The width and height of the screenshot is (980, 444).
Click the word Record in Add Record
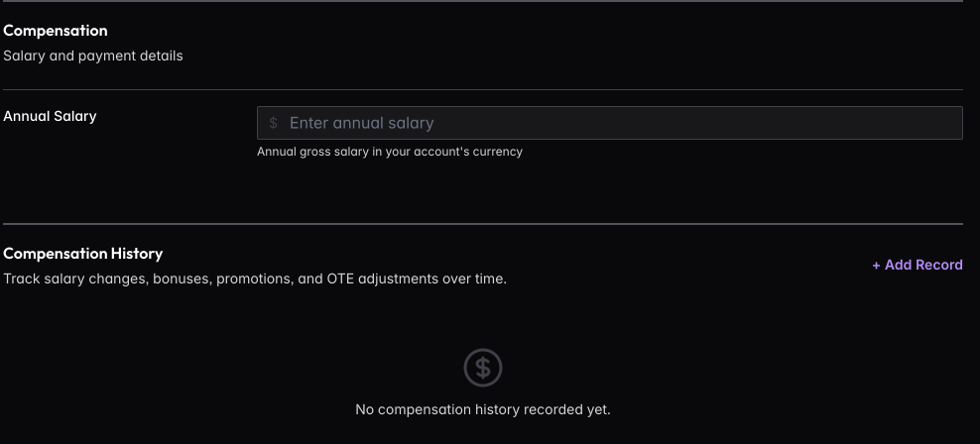tap(939, 266)
